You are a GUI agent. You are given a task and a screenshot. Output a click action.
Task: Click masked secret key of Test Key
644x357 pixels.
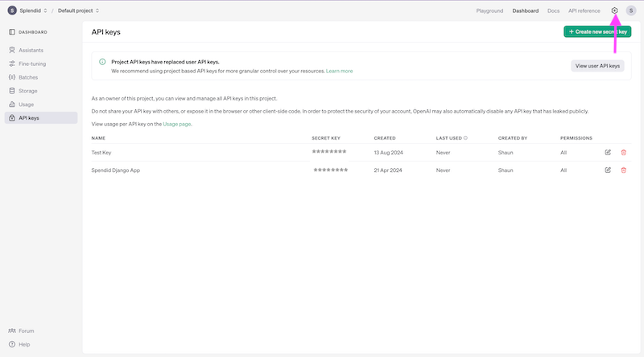tap(329, 151)
